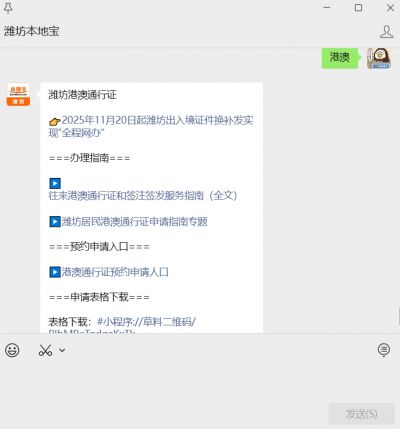
Task: Open the #小程序://草料二维码 link
Action: pyautogui.click(x=146, y=322)
